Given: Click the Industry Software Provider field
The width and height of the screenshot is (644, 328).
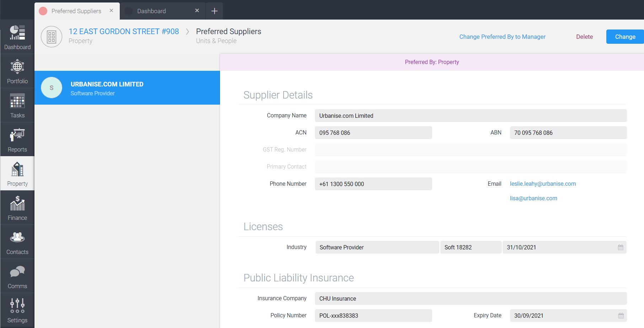Looking at the screenshot, I should tap(377, 247).
